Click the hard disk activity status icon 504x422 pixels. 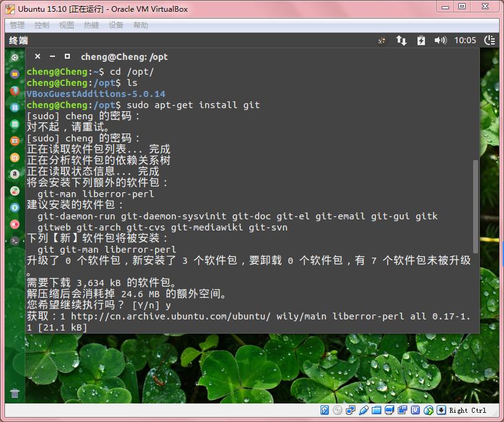tap(324, 410)
